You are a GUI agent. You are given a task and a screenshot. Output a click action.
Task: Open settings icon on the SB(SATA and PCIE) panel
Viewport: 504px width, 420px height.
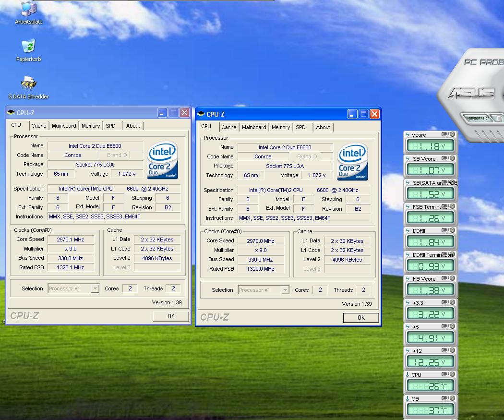point(445,182)
